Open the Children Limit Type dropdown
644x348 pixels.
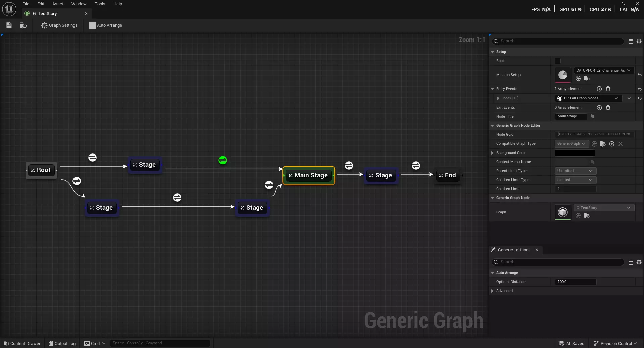point(575,180)
